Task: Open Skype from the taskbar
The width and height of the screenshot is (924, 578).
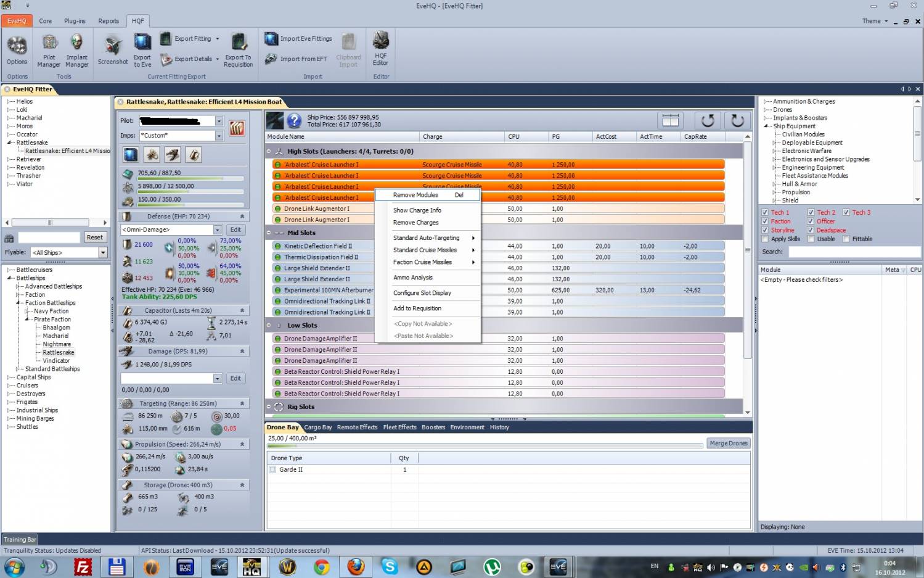Action: point(390,567)
